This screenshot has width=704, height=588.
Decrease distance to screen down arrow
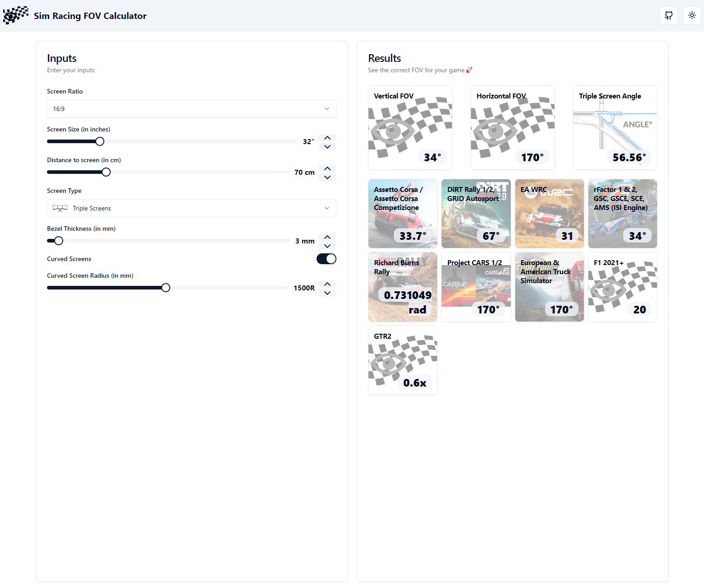[327, 177]
